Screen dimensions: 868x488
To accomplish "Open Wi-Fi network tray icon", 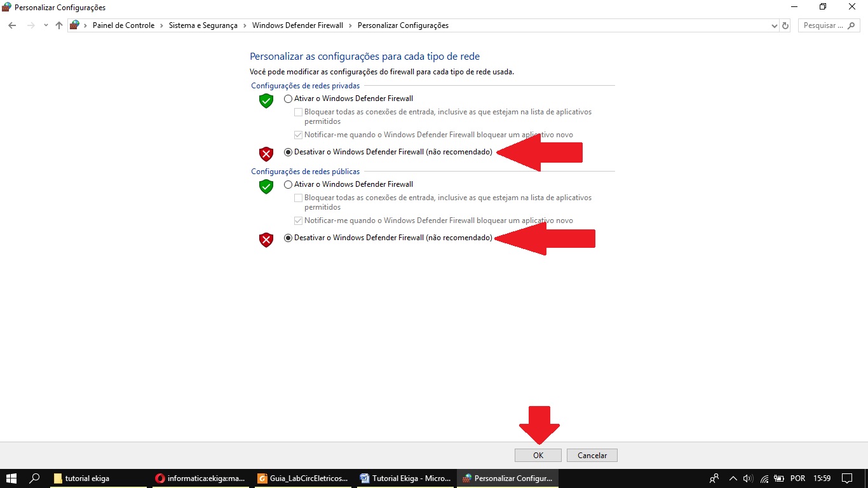I will click(764, 478).
